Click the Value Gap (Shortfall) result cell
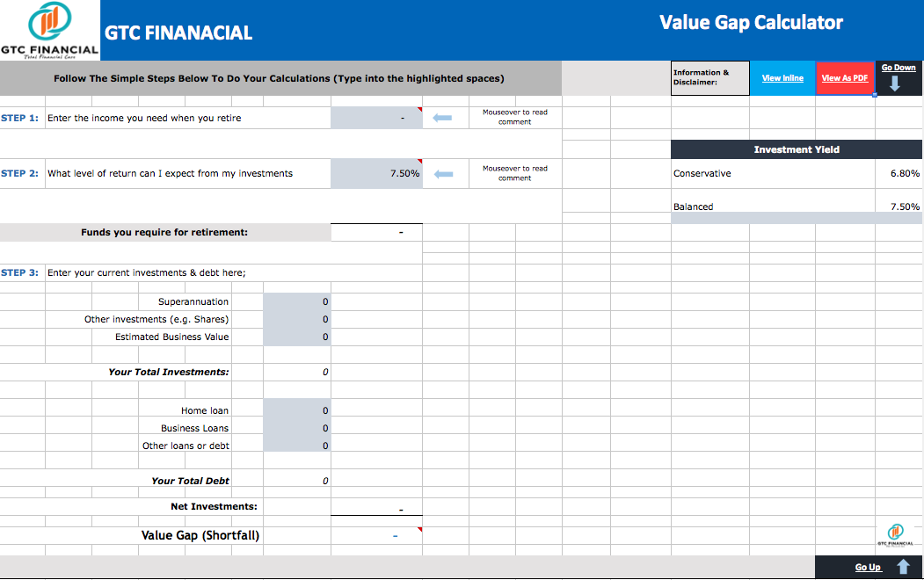This screenshot has height=580, width=924. click(x=376, y=535)
